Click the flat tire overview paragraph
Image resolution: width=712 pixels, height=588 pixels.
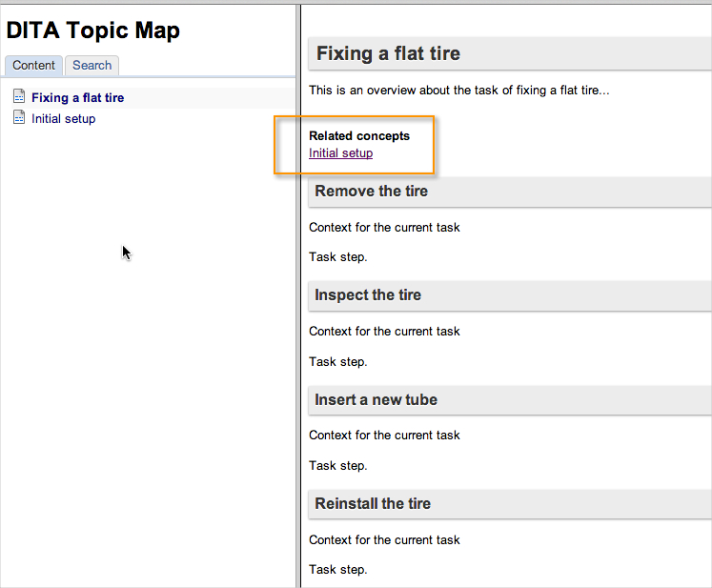(459, 91)
